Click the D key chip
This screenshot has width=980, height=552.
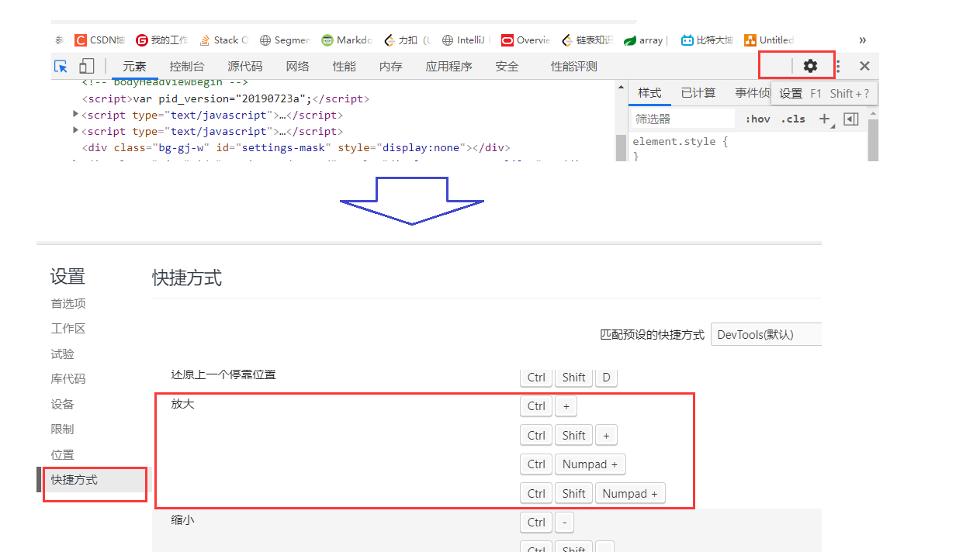tap(607, 378)
